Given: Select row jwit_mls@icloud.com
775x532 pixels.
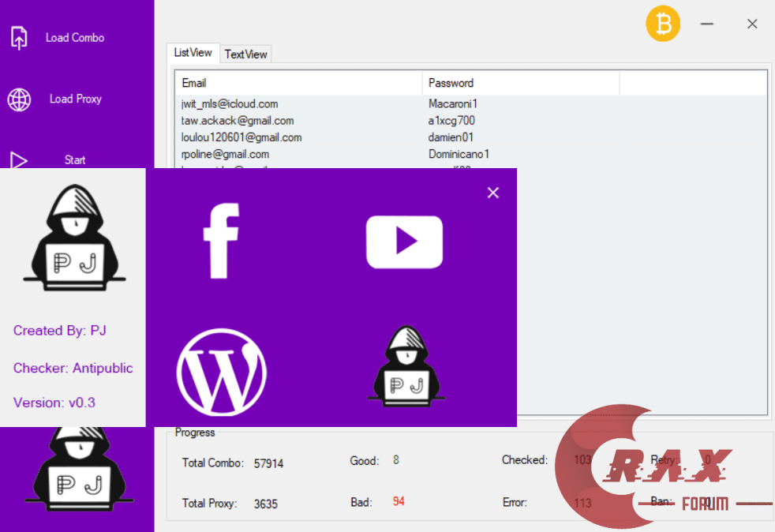Looking at the screenshot, I should pos(470,104).
